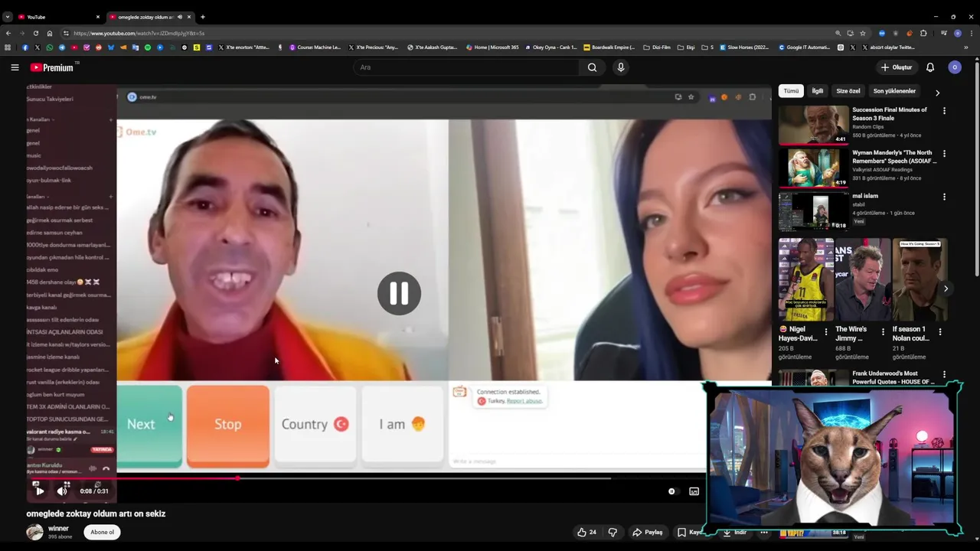Open the Chrome three-dot menu
Screen dimensions: 980x551
(972, 33)
